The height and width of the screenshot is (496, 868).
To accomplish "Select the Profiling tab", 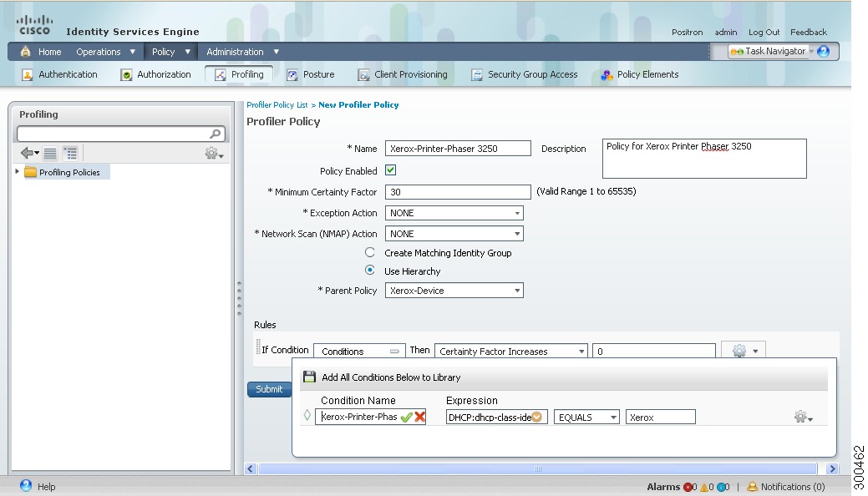I will pyautogui.click(x=239, y=74).
